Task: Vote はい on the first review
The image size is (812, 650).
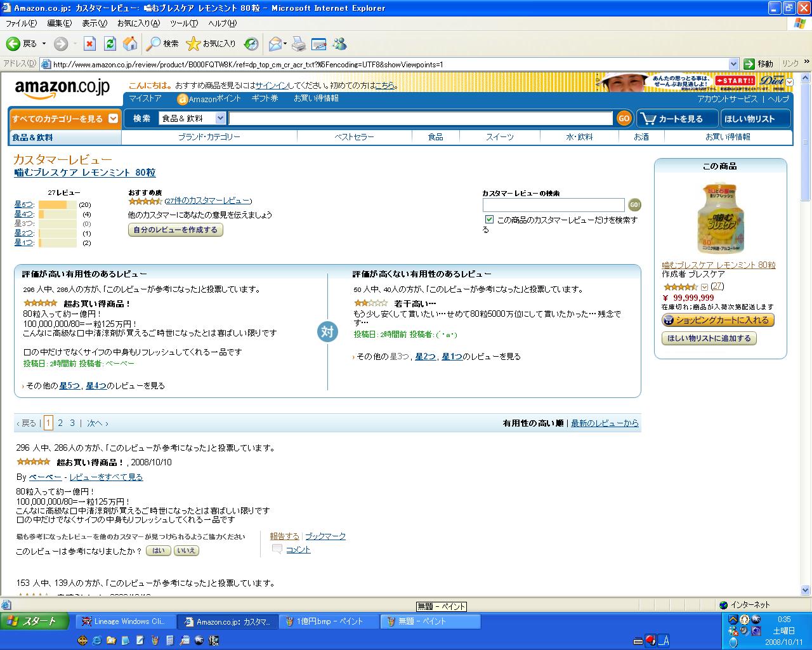Action: [159, 551]
